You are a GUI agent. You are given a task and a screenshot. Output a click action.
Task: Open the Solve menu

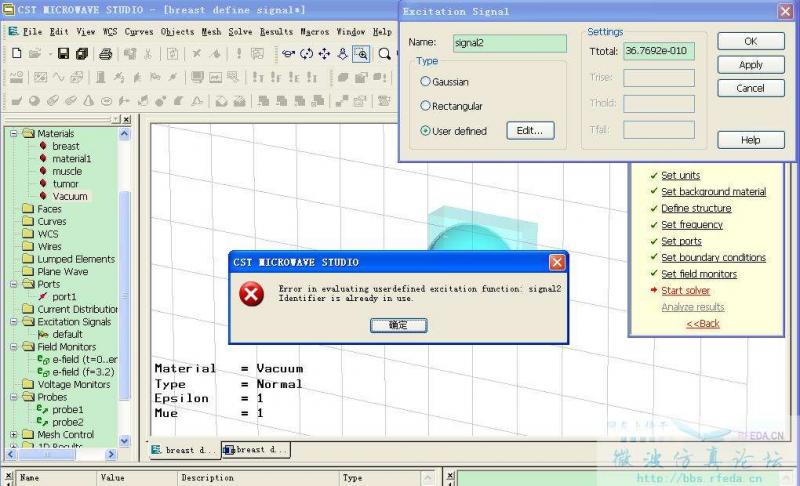click(240, 32)
